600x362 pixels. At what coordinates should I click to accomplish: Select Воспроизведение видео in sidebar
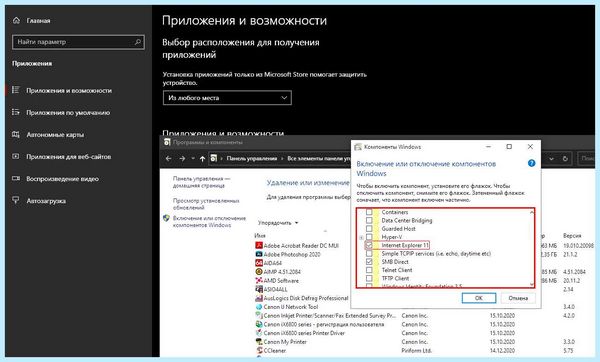[x=62, y=179]
